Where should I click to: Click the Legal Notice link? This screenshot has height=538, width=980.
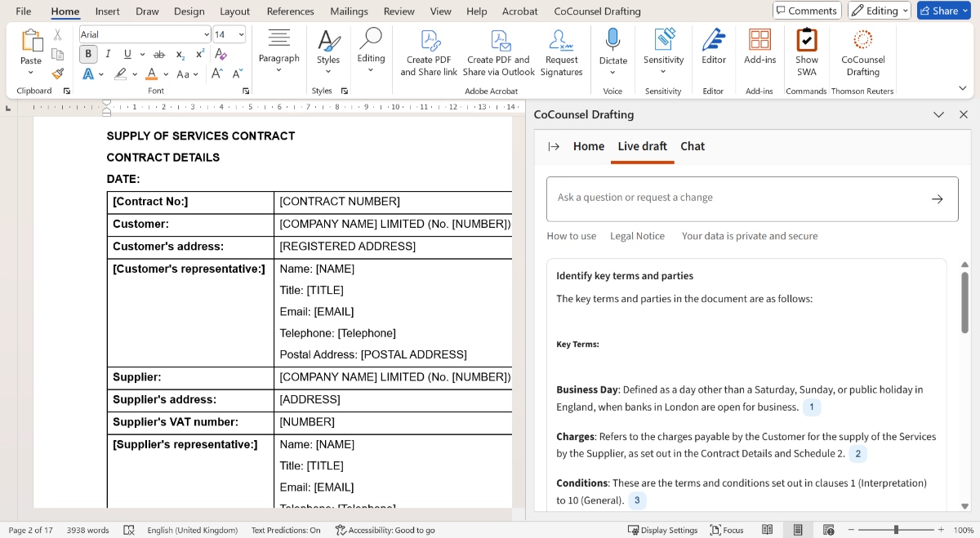[637, 236]
